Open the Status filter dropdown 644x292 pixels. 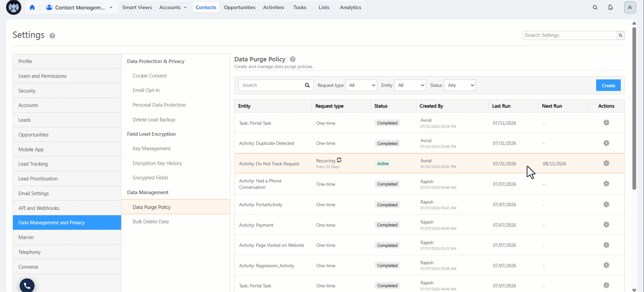[x=460, y=85]
